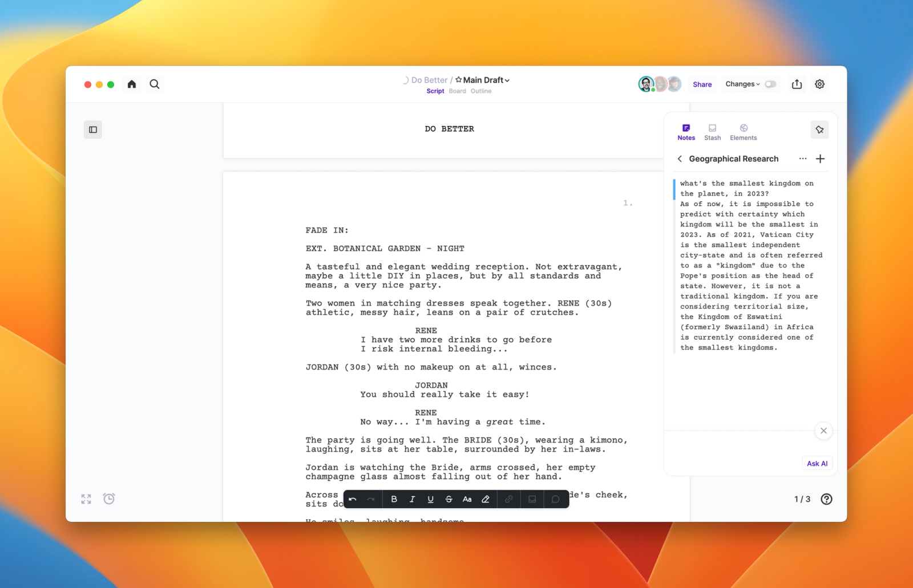This screenshot has width=913, height=588.
Task: Open the help question mark icon
Action: coord(826,499)
